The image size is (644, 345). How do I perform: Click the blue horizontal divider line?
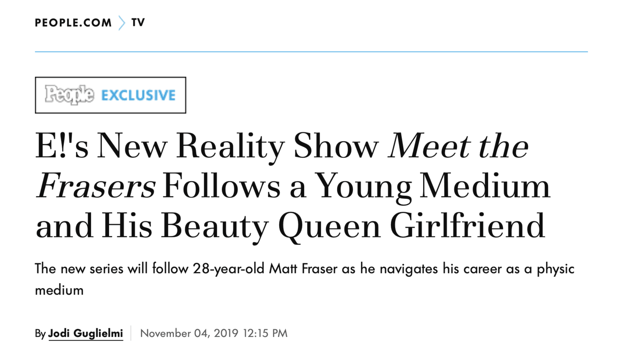click(x=311, y=52)
